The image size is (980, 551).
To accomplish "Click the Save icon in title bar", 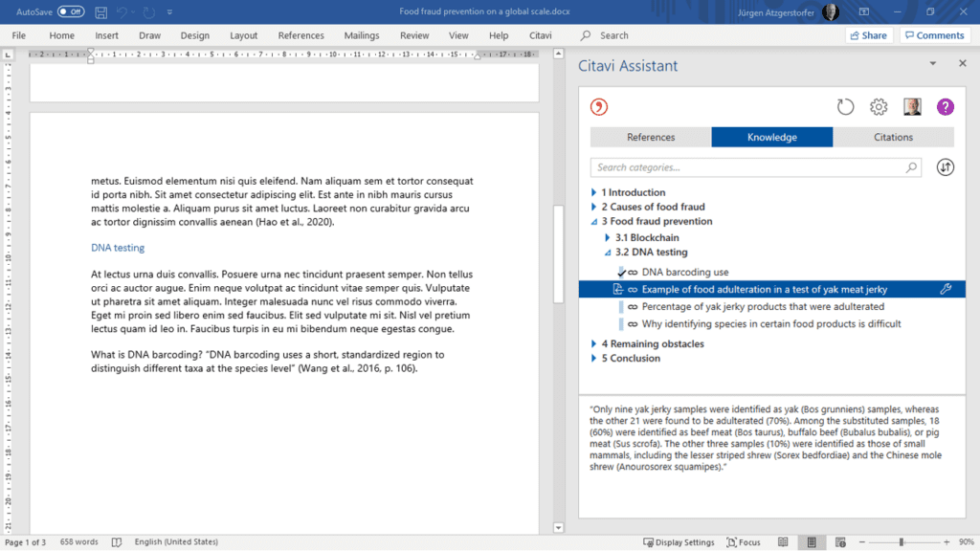I will (100, 11).
